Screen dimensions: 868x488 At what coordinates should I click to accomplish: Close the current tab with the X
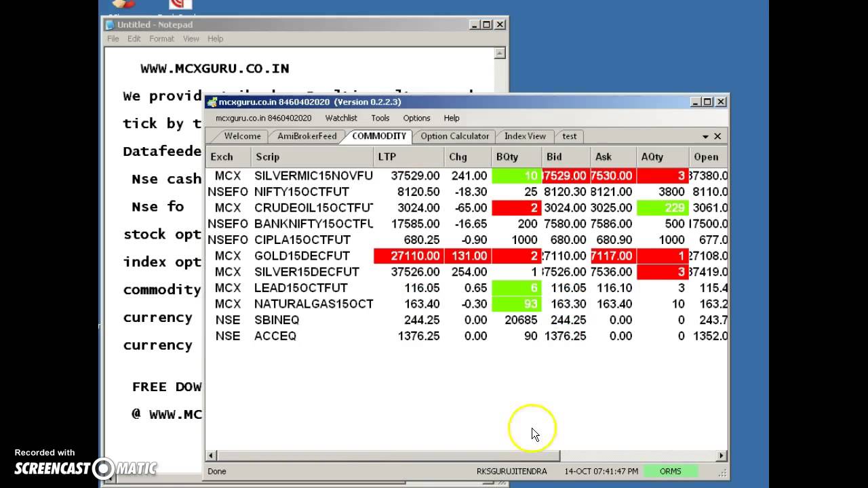[x=717, y=136]
